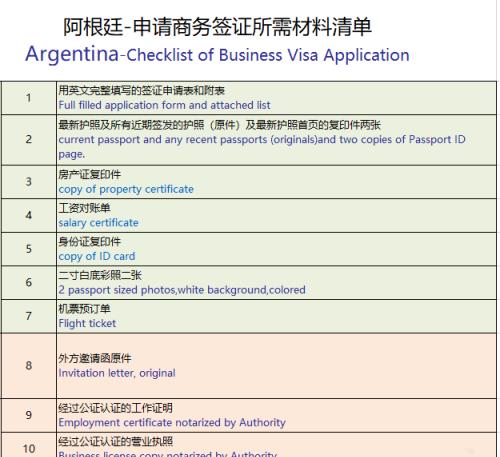500x457 pixels.
Task: Click the Argentina checklist English title
Action: point(217,54)
